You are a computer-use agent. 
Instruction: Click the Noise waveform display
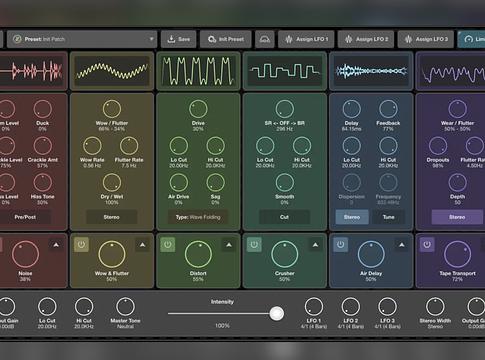[x=32, y=71]
